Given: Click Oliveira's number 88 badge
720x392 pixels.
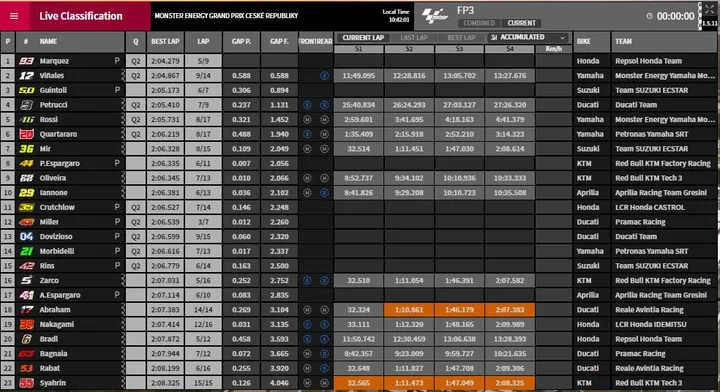Looking at the screenshot, I should coord(26,178).
